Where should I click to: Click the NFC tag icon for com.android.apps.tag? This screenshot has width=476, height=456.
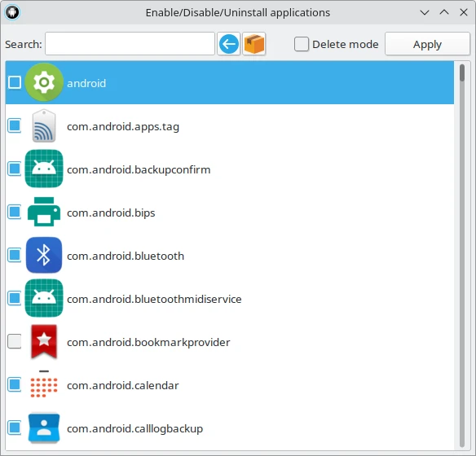coord(44,126)
